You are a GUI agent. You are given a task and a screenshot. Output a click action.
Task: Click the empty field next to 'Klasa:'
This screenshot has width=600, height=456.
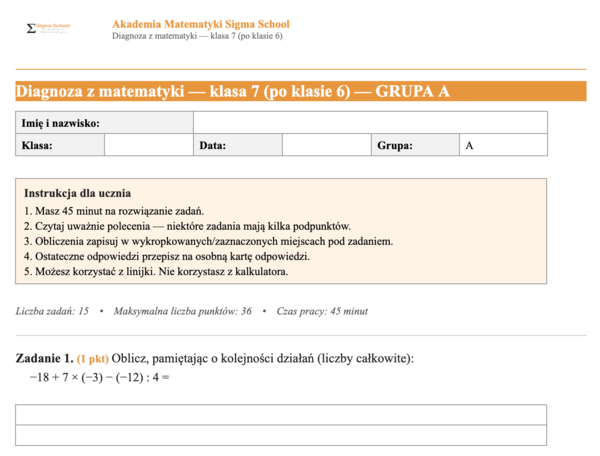[149, 145]
